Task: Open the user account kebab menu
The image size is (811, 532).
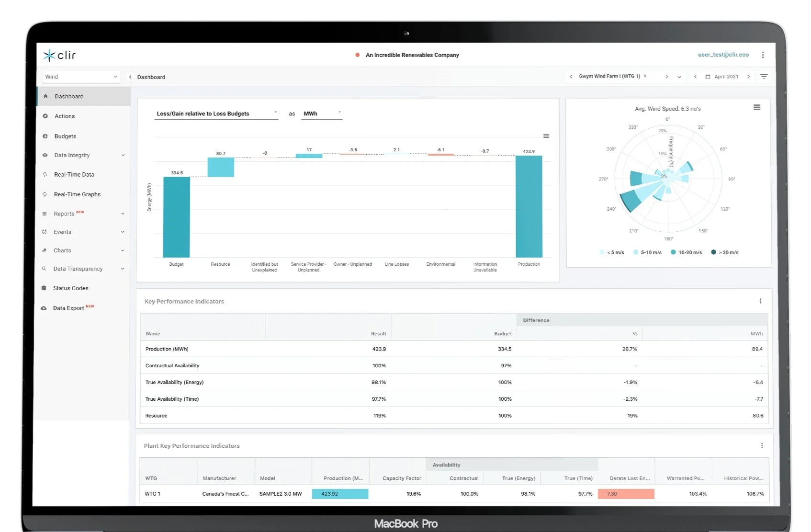Action: coord(763,55)
